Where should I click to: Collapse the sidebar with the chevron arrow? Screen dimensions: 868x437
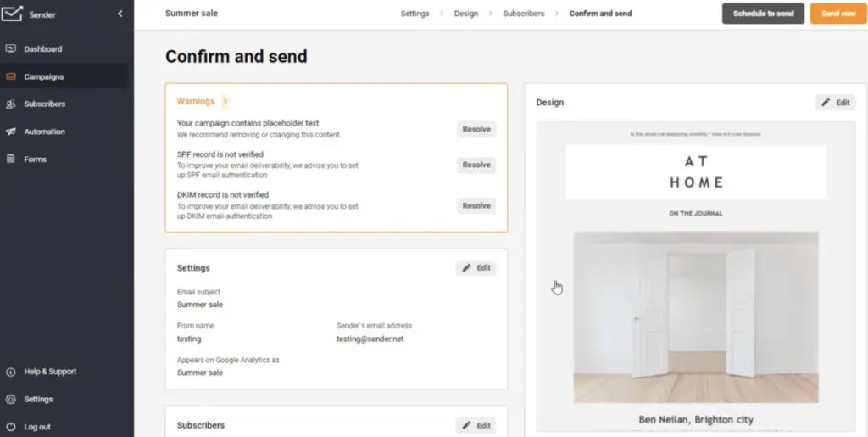tap(120, 14)
